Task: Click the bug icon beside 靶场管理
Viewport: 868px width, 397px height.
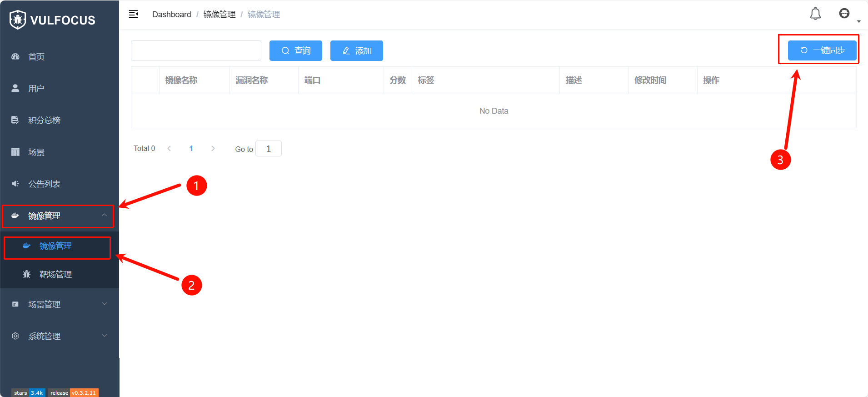Action: click(x=27, y=274)
